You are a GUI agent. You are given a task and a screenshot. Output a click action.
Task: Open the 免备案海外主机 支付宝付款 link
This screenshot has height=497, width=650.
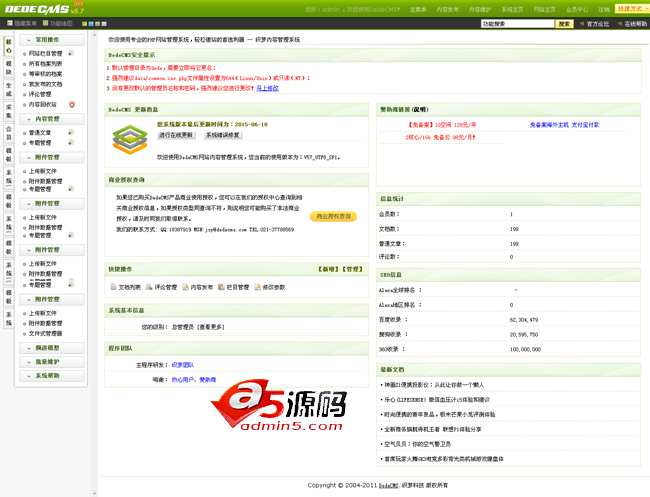pyautogui.click(x=565, y=125)
